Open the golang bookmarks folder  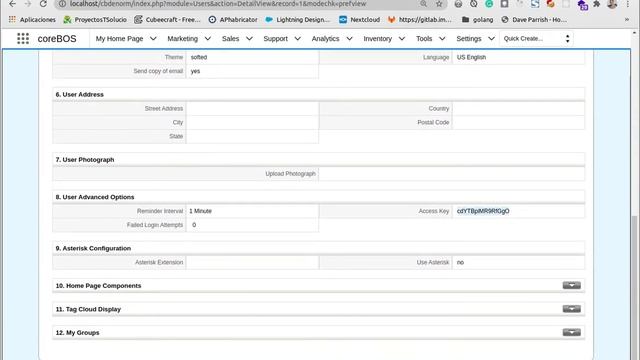(478, 20)
